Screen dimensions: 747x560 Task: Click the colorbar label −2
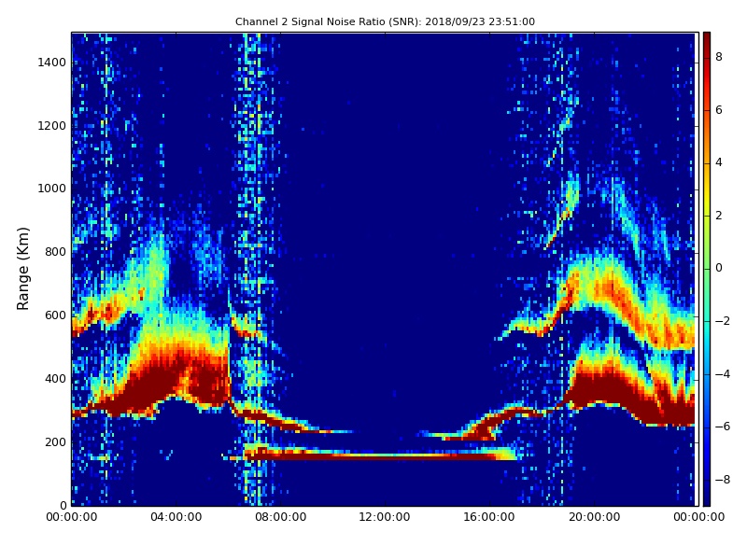click(723, 321)
